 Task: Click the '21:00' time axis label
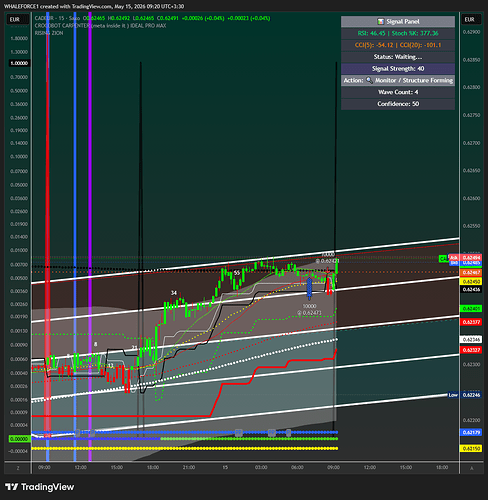pyautogui.click(x=189, y=467)
